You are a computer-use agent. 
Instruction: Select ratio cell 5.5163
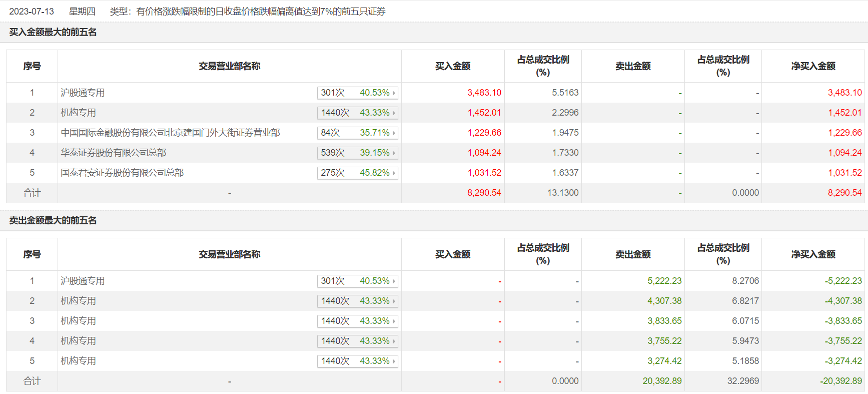(565, 93)
